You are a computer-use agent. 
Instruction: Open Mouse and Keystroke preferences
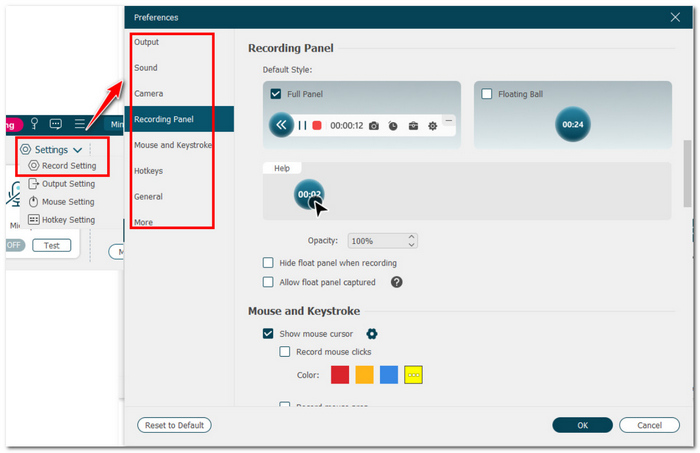tap(173, 145)
